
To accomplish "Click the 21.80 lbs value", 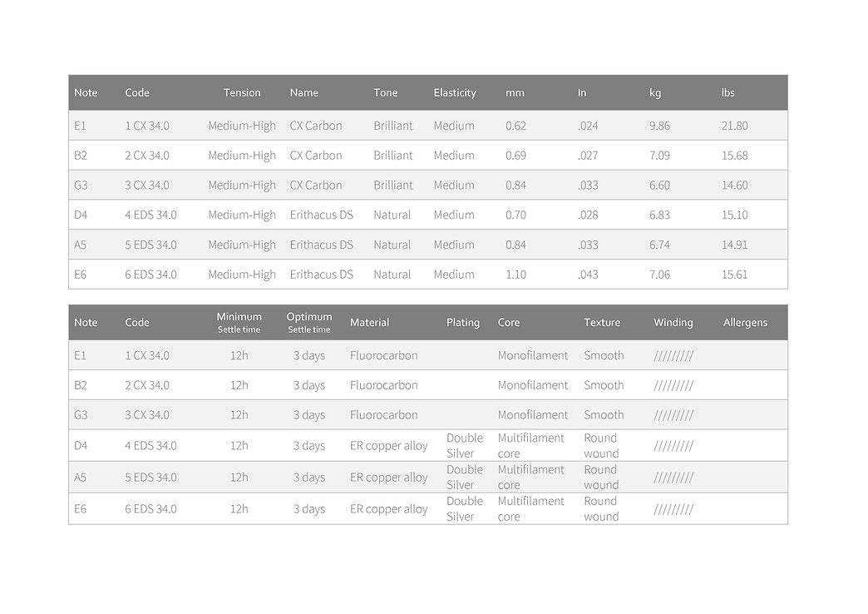I will 734,126.
